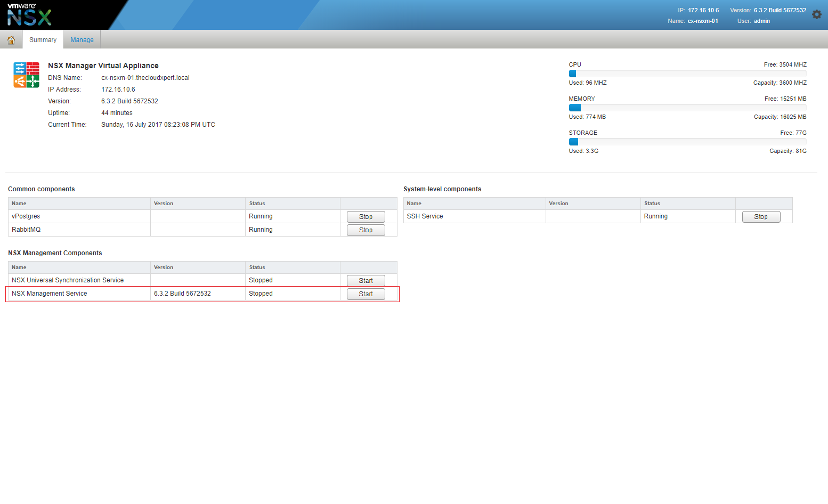Select the NSX Management Service row name

coord(50,294)
